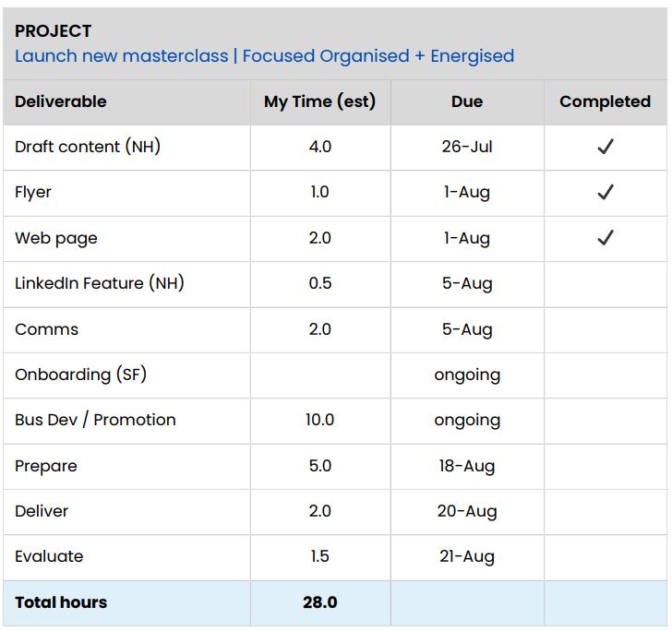Click the Due column header
Screen dimensions: 672x631
pos(466,101)
